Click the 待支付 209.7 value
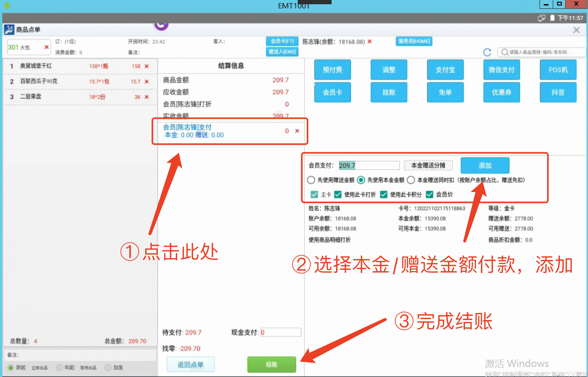This screenshot has height=377, width=588. (193, 332)
